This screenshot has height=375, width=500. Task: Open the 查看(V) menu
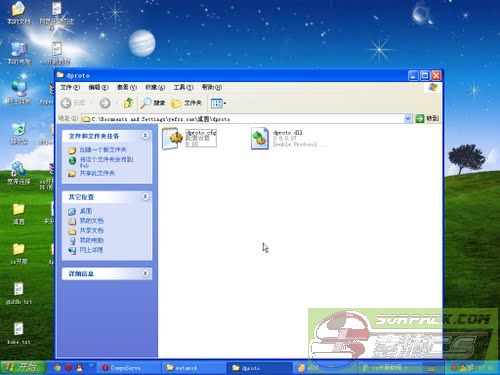coord(127,87)
